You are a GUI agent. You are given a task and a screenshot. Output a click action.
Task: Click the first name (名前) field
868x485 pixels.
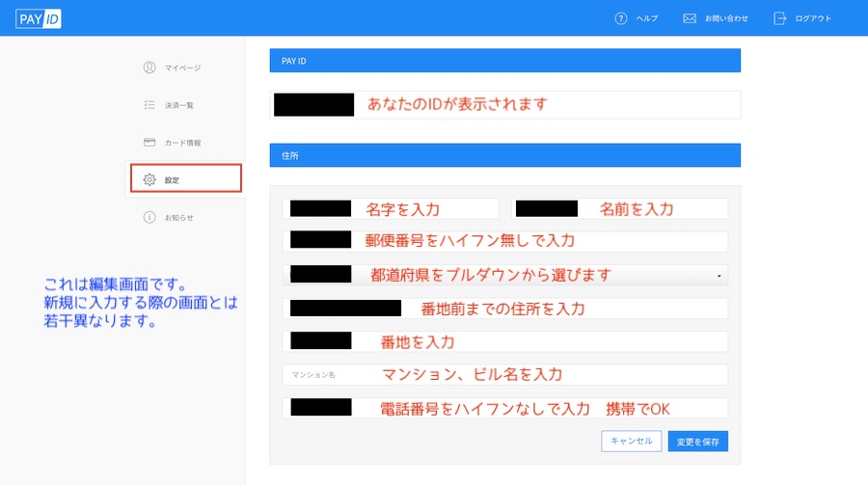[619, 208]
